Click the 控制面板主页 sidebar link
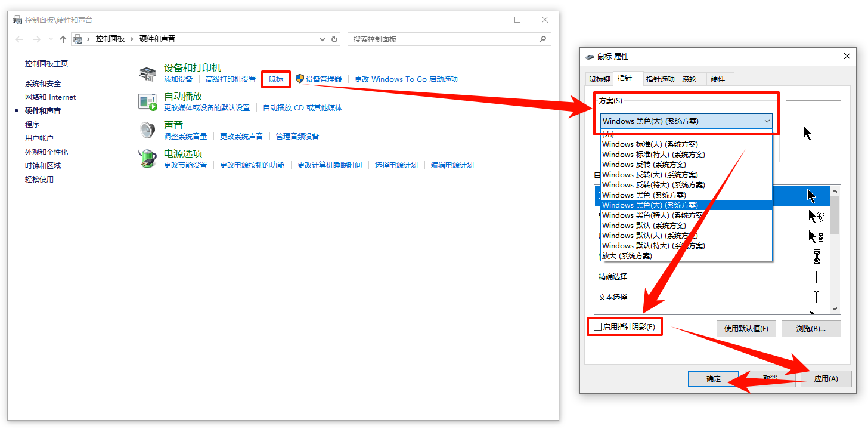Screen dimensions: 868x432 pyautogui.click(x=46, y=64)
